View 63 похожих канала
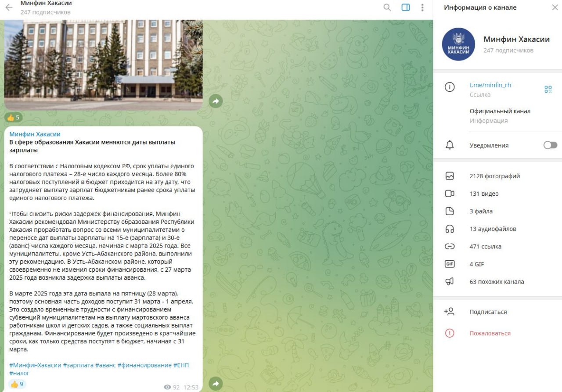This screenshot has width=562, height=392. [x=497, y=281]
